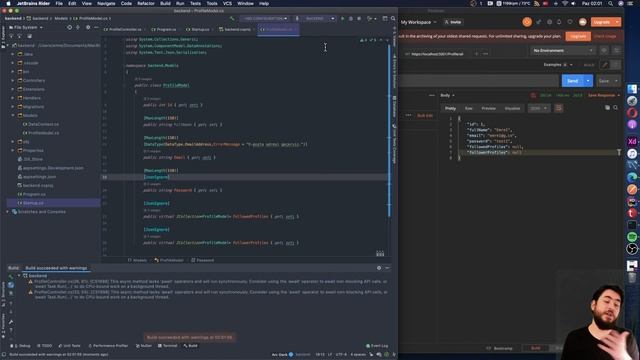The image size is (640, 360).
Task: Open the Terminal tool window
Action: click(x=168, y=346)
